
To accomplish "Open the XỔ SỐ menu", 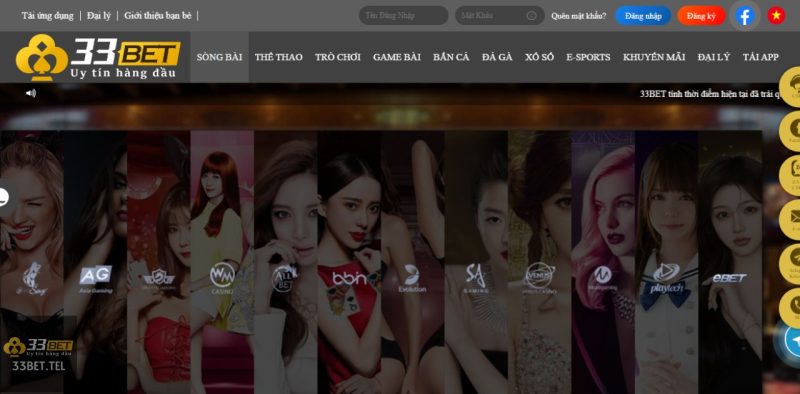I will click(x=539, y=57).
